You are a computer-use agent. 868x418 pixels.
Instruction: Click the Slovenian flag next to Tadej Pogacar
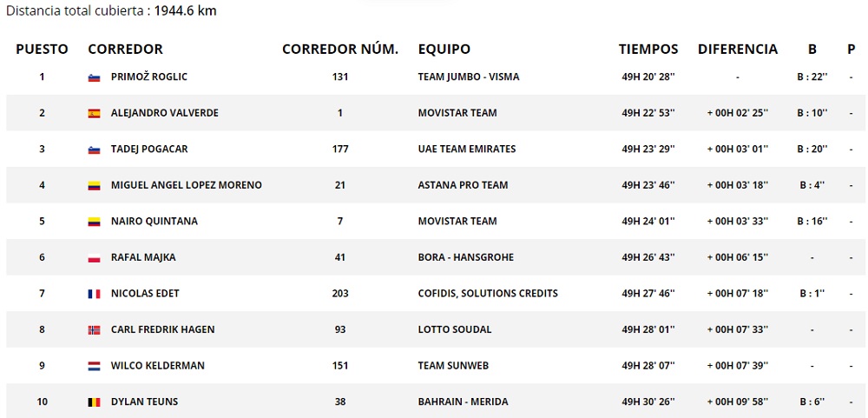coord(95,149)
